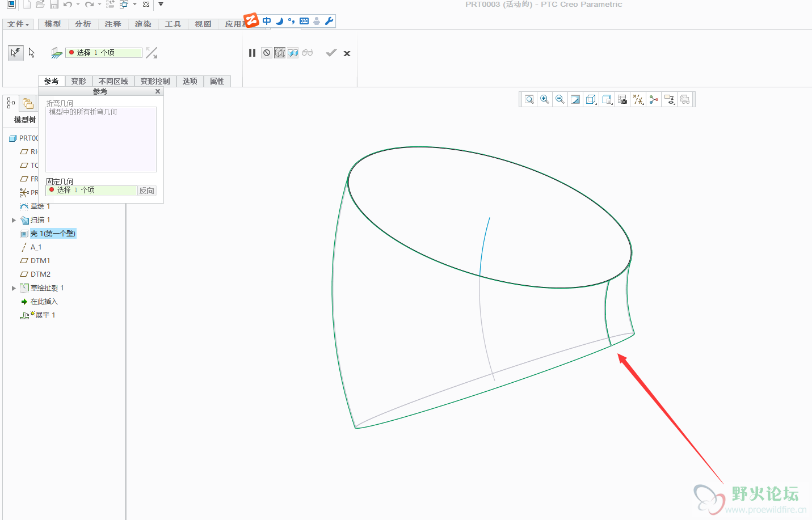This screenshot has width=812, height=520.
Task: Toggle the manual selection arrow-cursor button
Action: click(32, 53)
